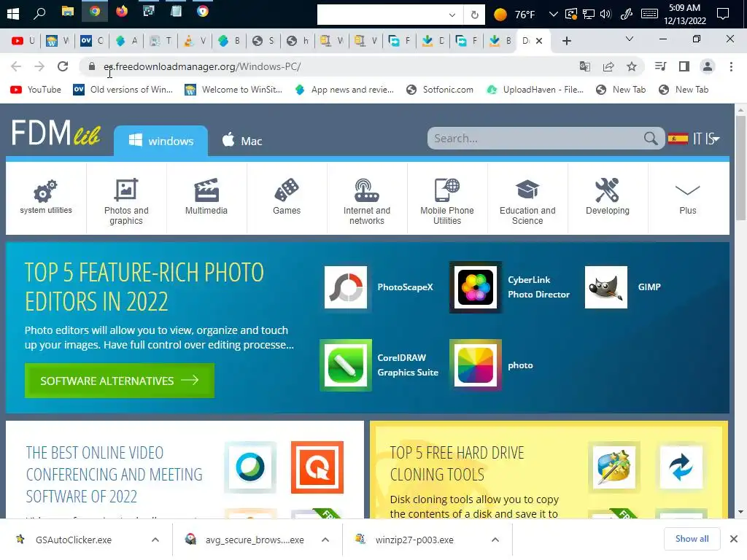Expand the tab search chevron
747x560 pixels.
pyautogui.click(x=630, y=39)
